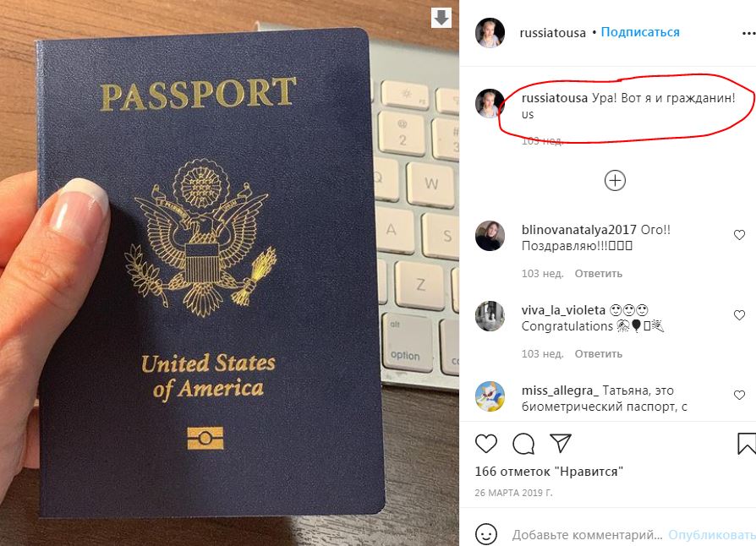The image size is (756, 546).
Task: Open viva_la_violeta's profile username
Action: tap(563, 310)
